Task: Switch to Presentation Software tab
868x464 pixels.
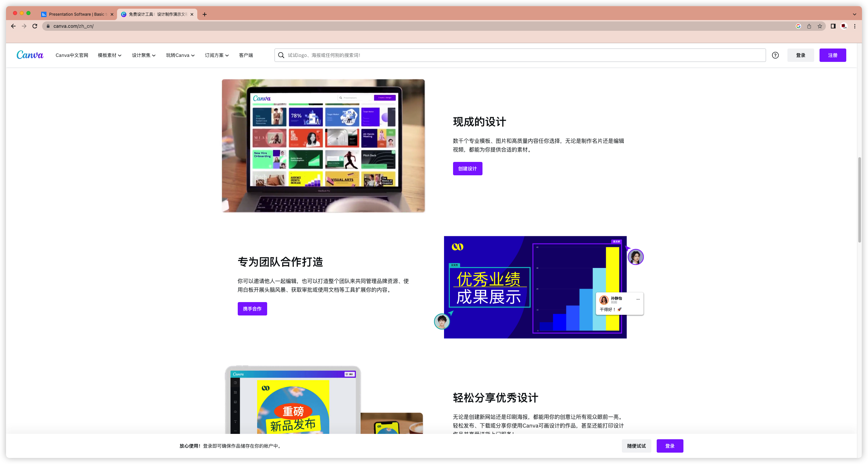Action: 77,14
